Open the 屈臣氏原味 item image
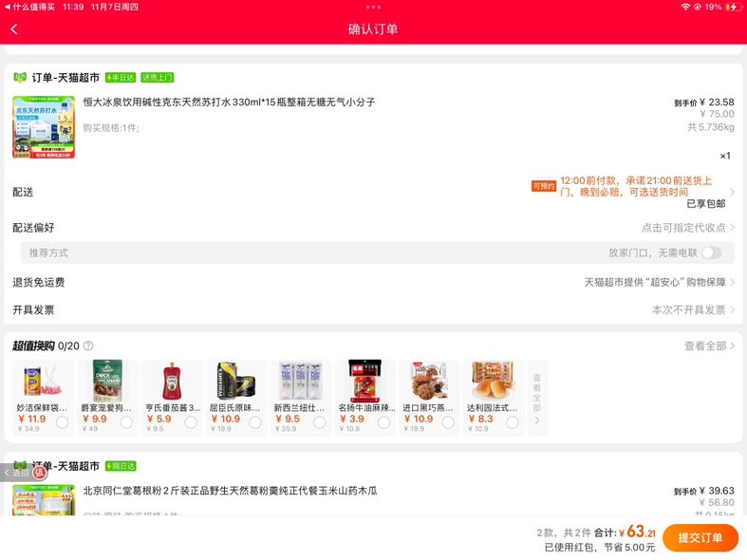Image resolution: width=747 pixels, height=560 pixels. 236,380
